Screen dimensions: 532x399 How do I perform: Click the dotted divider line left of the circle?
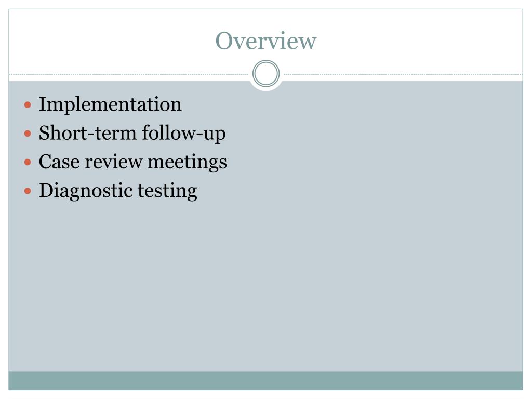click(129, 74)
